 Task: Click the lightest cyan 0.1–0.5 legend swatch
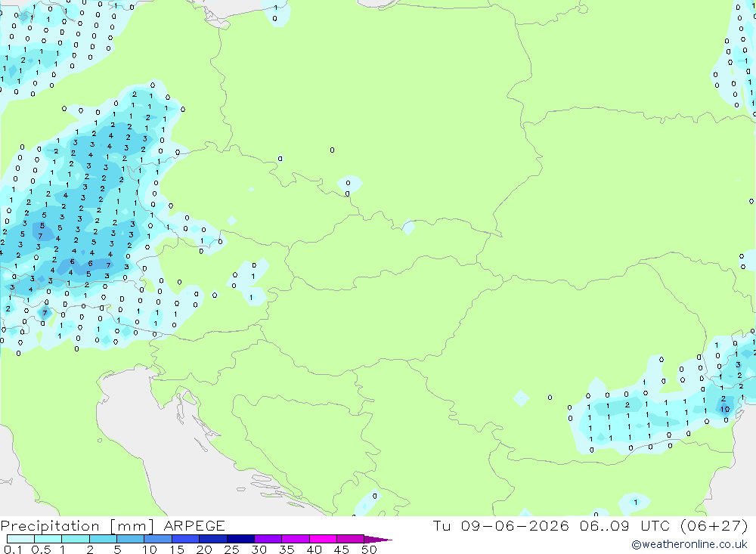(x=20, y=539)
